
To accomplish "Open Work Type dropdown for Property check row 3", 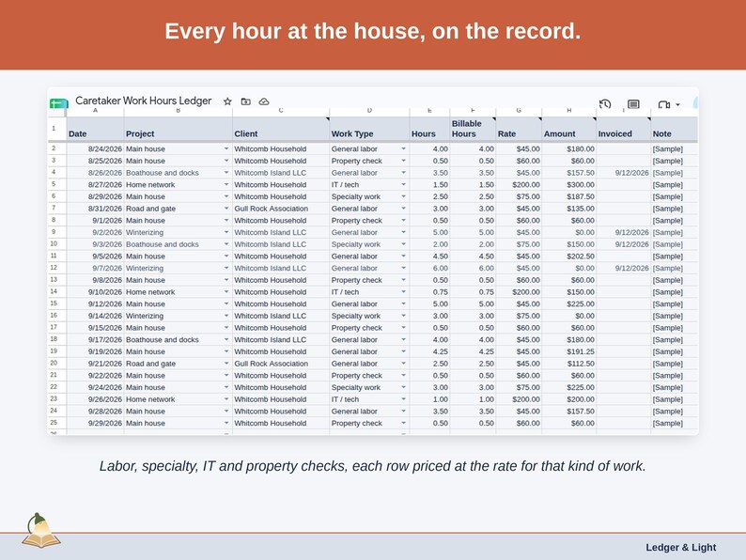I will [x=403, y=161].
